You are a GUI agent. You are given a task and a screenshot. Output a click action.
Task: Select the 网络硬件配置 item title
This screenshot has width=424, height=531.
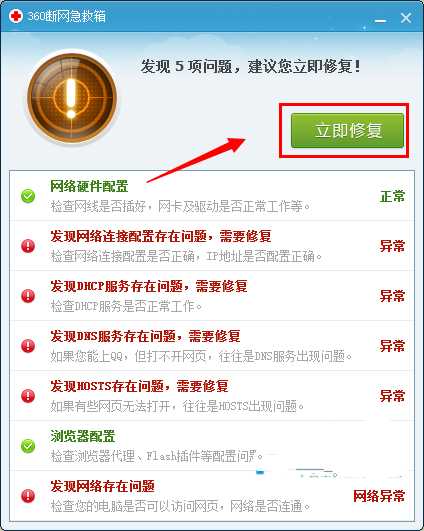click(89, 186)
